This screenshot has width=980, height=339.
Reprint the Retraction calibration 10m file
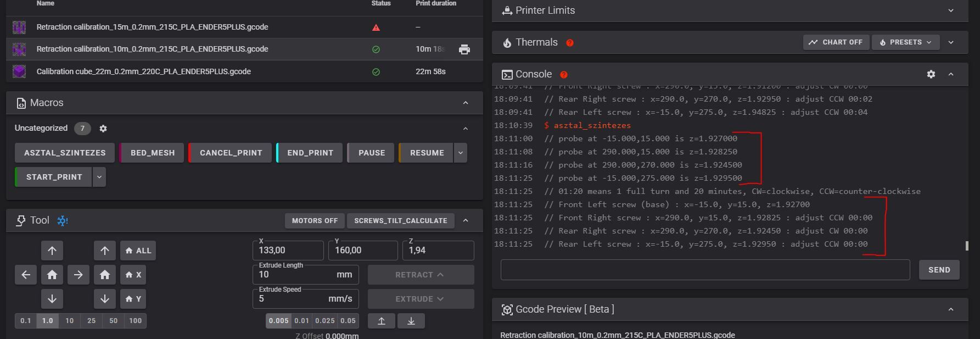pyautogui.click(x=464, y=49)
